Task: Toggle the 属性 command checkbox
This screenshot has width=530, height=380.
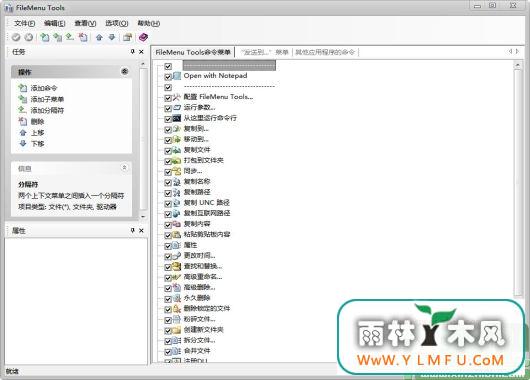Action: [168, 246]
